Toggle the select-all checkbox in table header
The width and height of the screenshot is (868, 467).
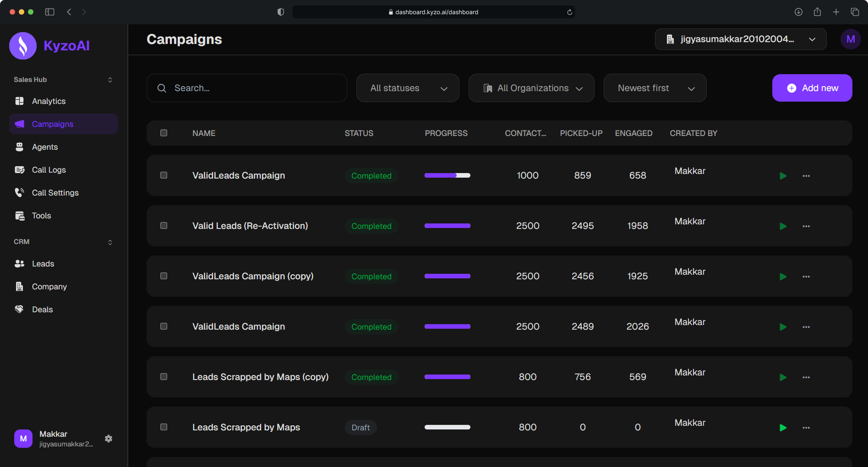[164, 133]
